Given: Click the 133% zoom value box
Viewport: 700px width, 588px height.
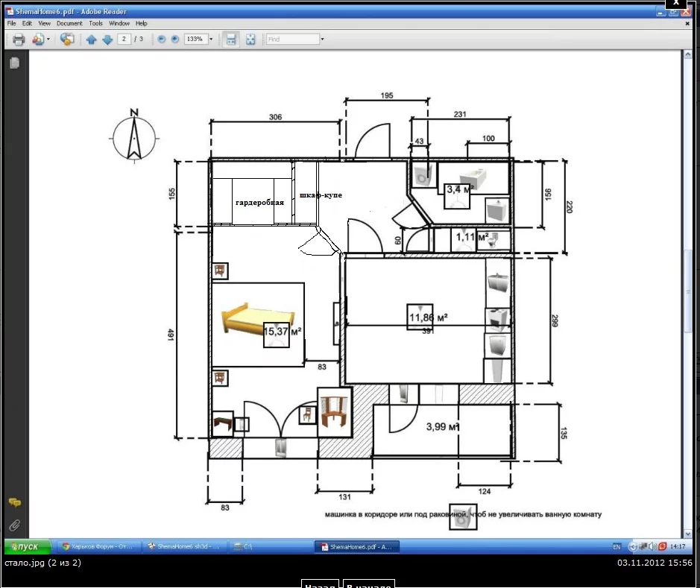Looking at the screenshot, I should 196,39.
